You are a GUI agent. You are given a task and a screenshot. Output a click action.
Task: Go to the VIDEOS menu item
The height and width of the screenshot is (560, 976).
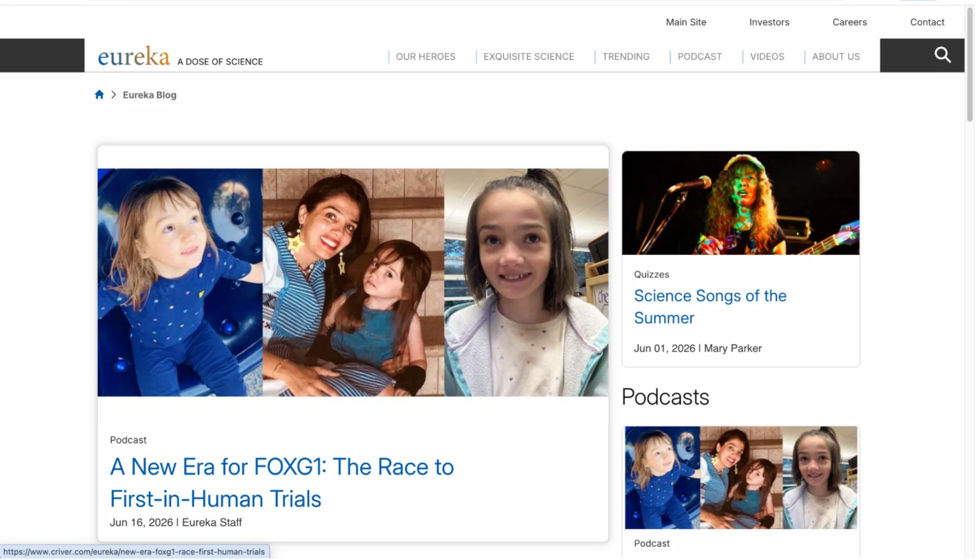[768, 56]
